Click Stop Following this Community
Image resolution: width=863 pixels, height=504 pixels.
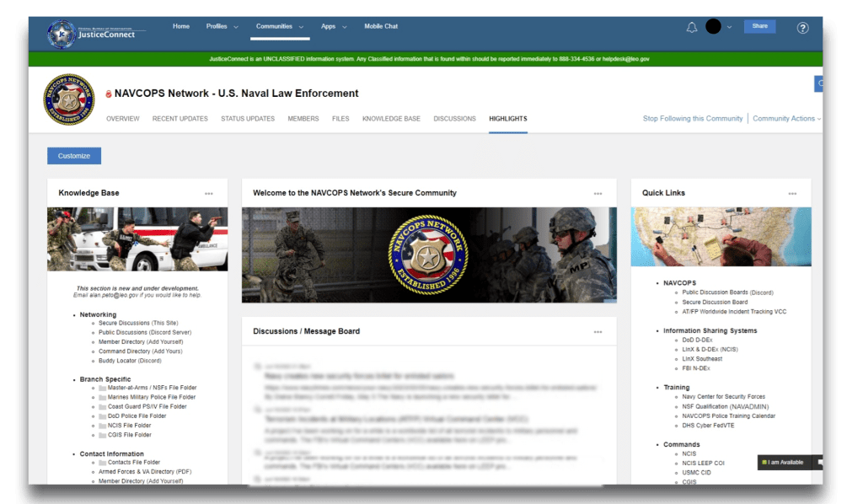tap(693, 119)
